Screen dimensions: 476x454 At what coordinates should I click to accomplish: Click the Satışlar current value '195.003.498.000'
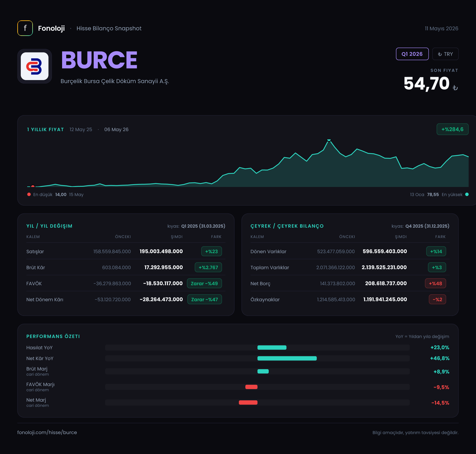pyautogui.click(x=161, y=251)
